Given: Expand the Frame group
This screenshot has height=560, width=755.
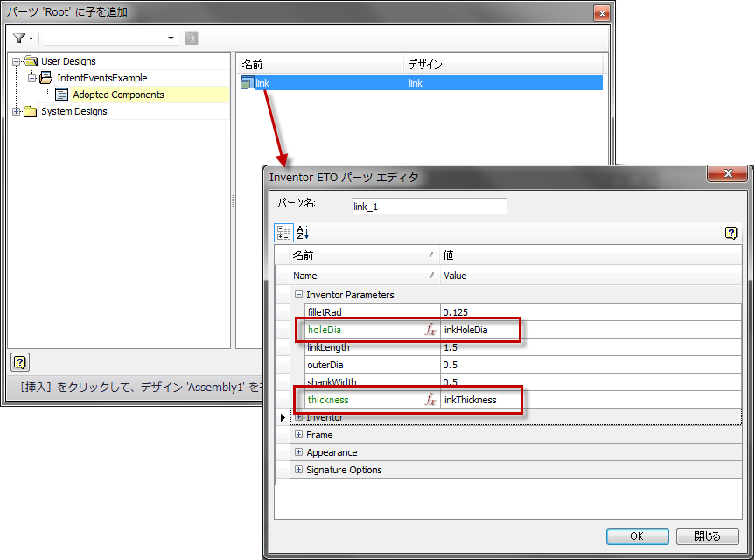Looking at the screenshot, I should pos(298,434).
